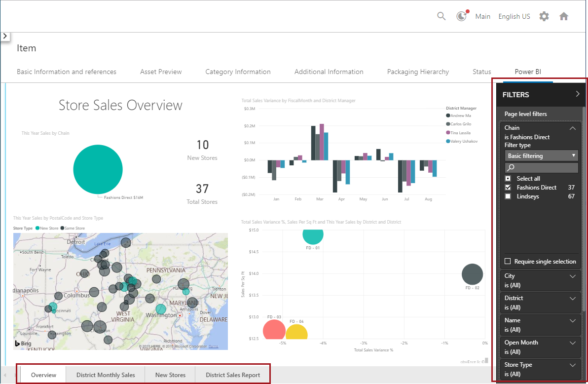Image resolution: width=588 pixels, height=384 pixels.
Task: Click the Main context link
Action: (x=482, y=16)
